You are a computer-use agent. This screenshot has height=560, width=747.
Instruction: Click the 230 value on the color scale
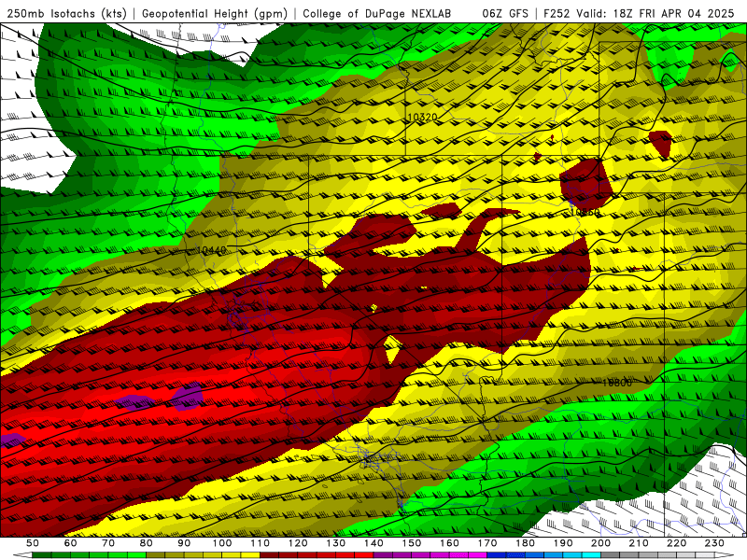(x=714, y=543)
